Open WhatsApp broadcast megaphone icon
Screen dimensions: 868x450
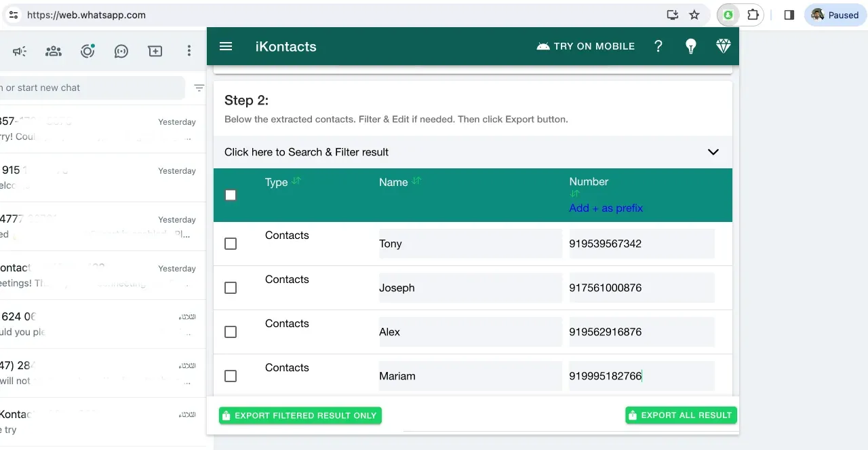(x=20, y=51)
